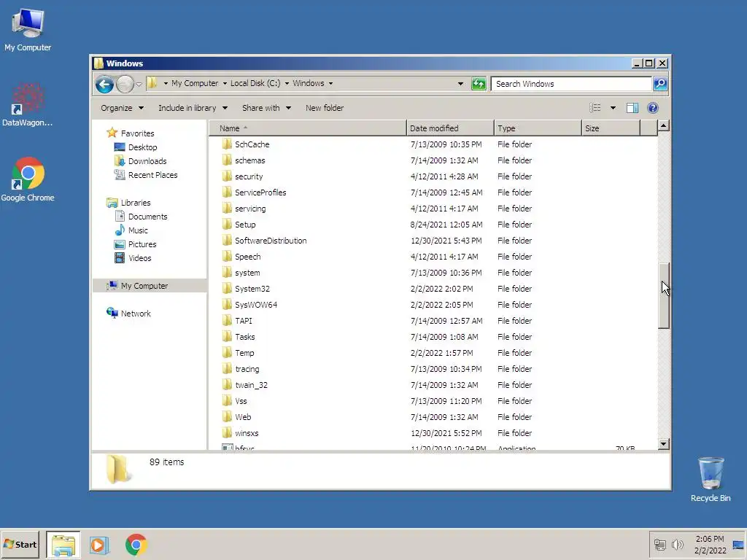The height and width of the screenshot is (560, 747).
Task: Open dropdown after My Computer breadcrumb
Action: point(225,83)
